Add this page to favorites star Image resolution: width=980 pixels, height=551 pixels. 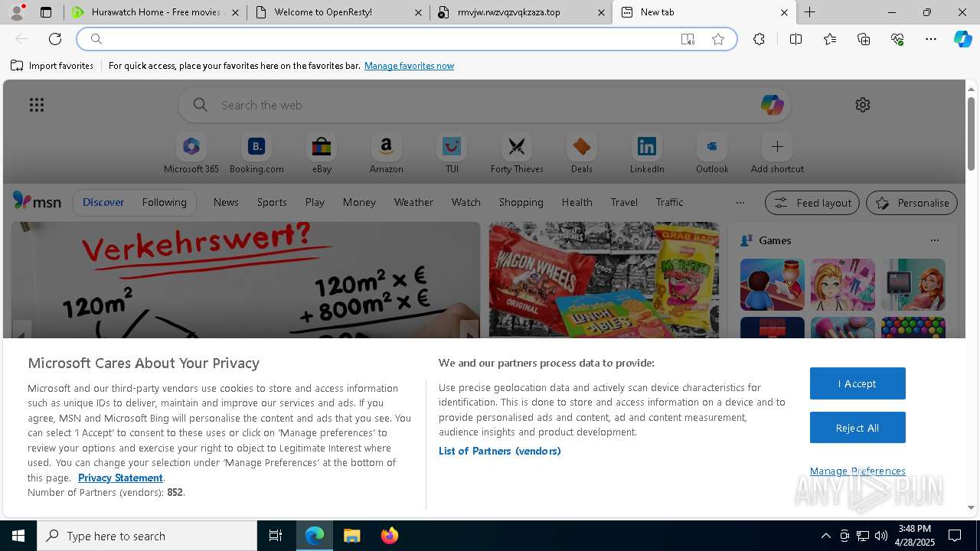pyautogui.click(x=718, y=39)
